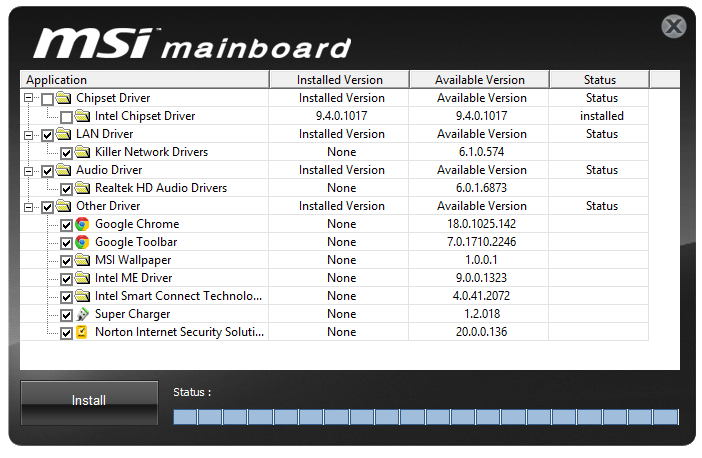The width and height of the screenshot is (702, 458).
Task: Click available version 6.0.1.6873
Action: [x=481, y=188]
